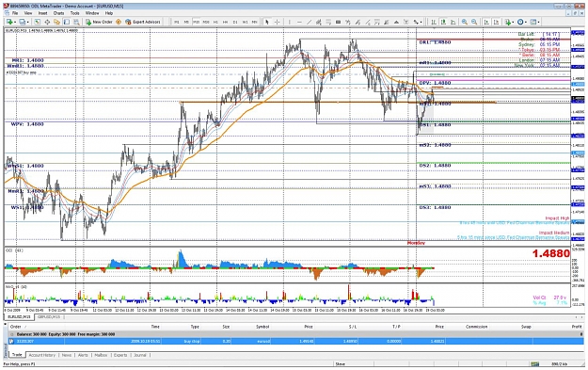
Task: Expand the arrows objects dropdown
Action: pyautogui.click(x=421, y=23)
